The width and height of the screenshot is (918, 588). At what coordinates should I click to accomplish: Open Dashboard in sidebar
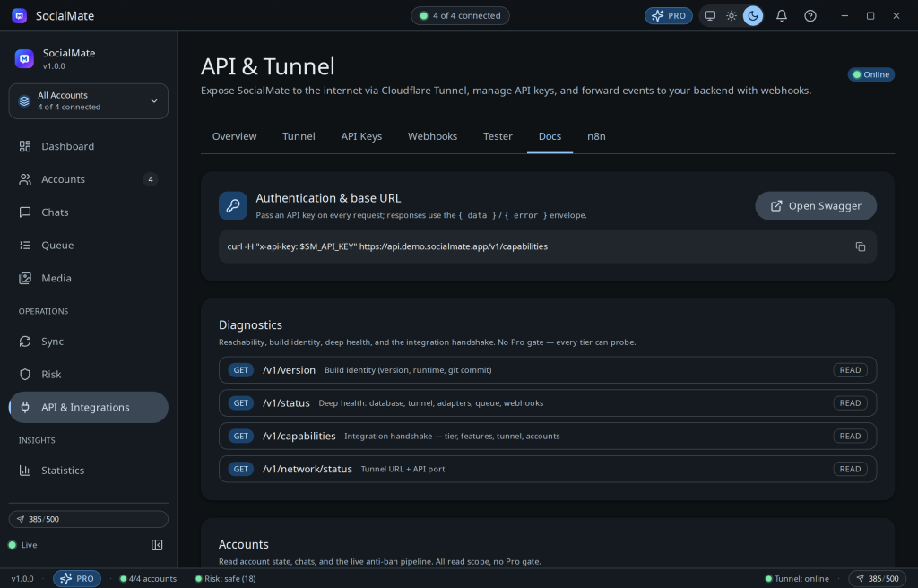coord(89,146)
